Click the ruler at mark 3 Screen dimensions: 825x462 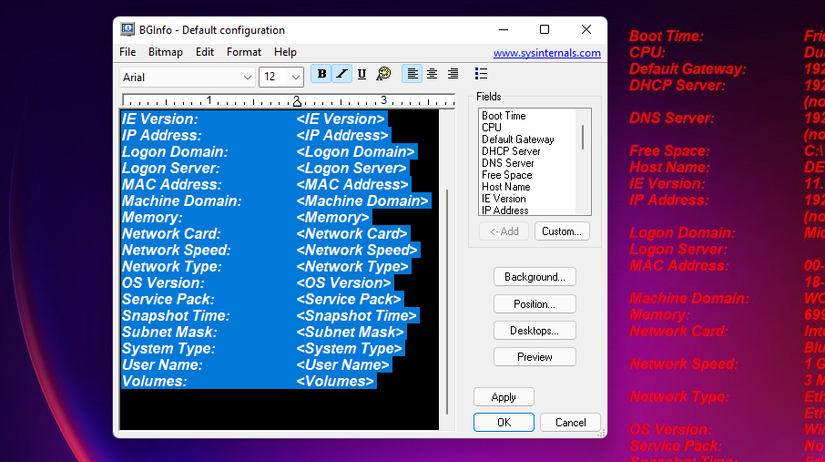coord(384,100)
